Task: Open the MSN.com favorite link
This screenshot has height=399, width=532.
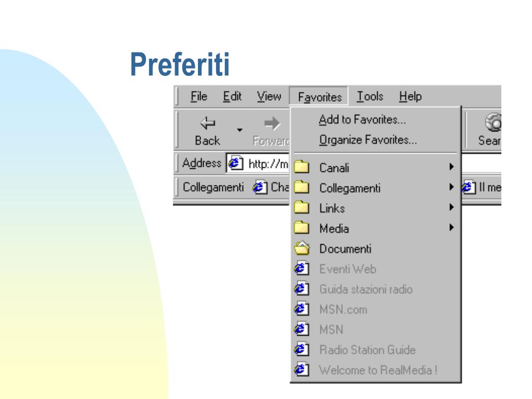Action: coord(343,310)
